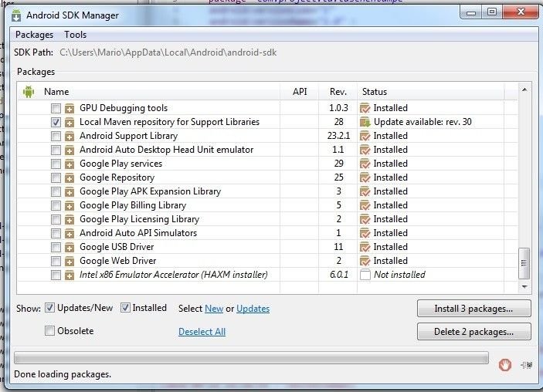The width and height of the screenshot is (543, 392).
Task: Check the Google Play Billing Library checkbox
Action: tap(56, 205)
